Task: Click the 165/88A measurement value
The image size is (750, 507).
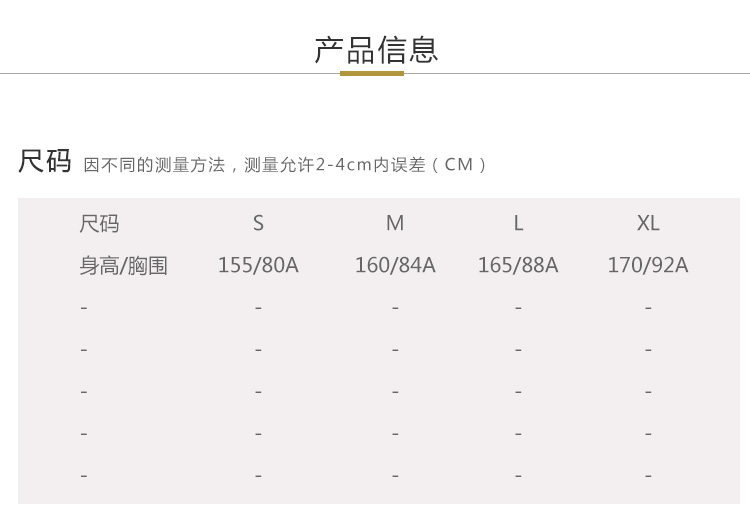Action: [x=518, y=266]
